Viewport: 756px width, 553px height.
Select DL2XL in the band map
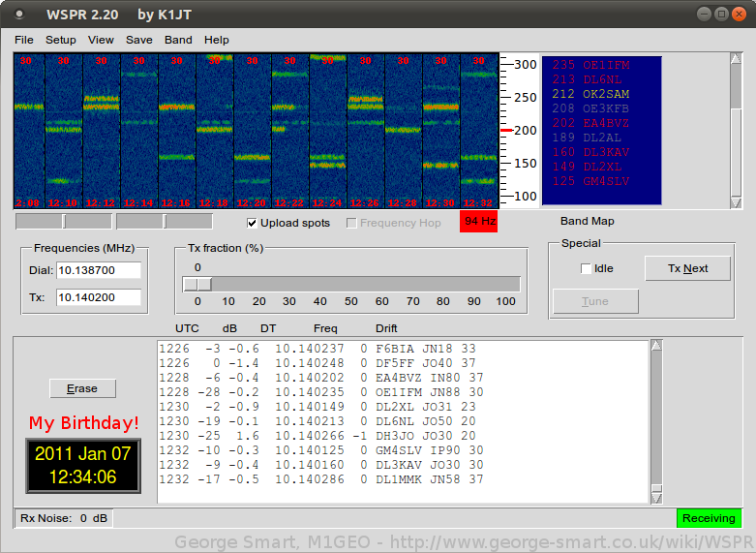588,167
